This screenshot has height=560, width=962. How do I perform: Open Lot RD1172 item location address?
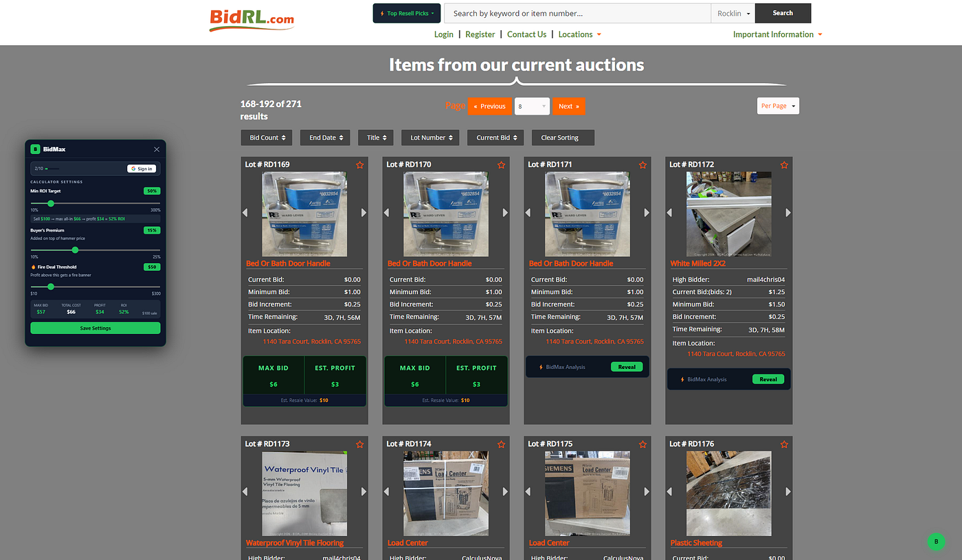point(736,354)
